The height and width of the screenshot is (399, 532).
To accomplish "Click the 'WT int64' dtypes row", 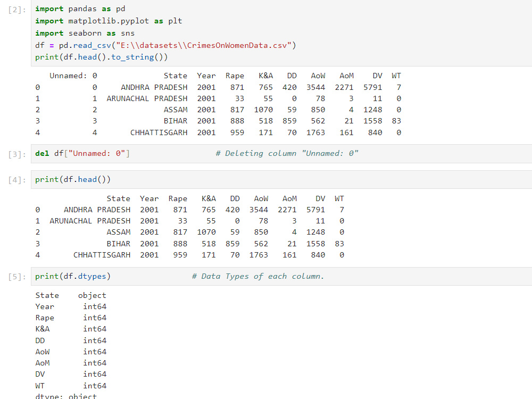I will point(71,386).
